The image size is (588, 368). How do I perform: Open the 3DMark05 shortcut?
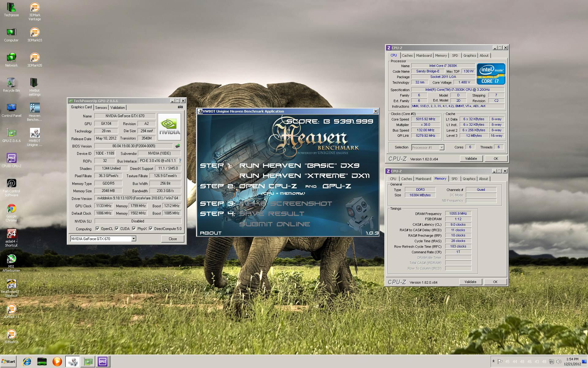point(35,60)
